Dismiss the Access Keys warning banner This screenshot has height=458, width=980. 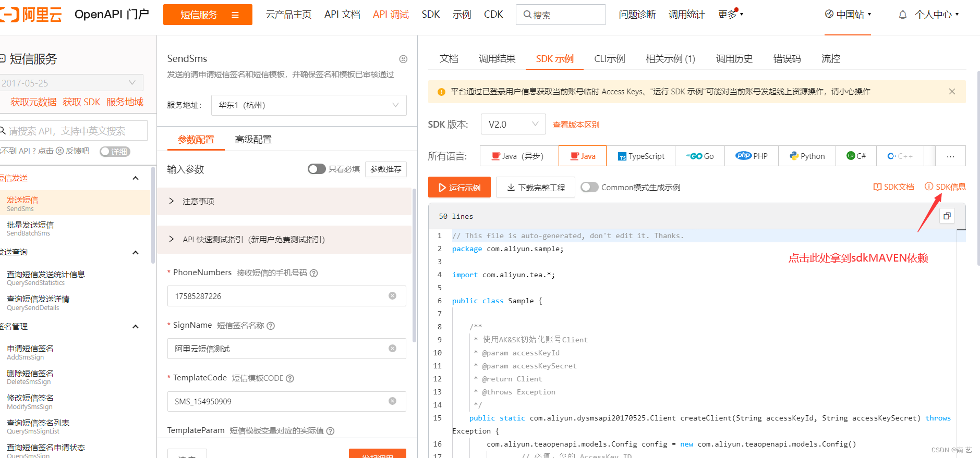pyautogui.click(x=952, y=91)
